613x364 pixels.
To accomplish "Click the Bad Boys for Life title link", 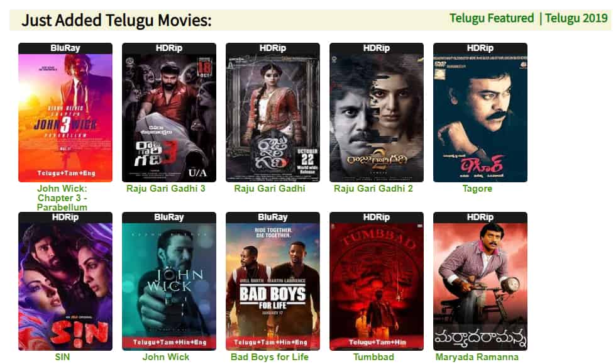I will (269, 357).
